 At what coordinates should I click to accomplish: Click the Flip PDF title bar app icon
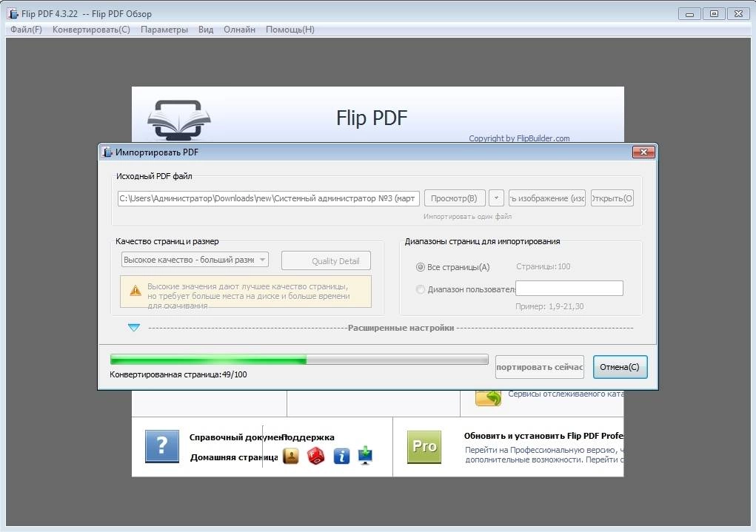pyautogui.click(x=13, y=13)
